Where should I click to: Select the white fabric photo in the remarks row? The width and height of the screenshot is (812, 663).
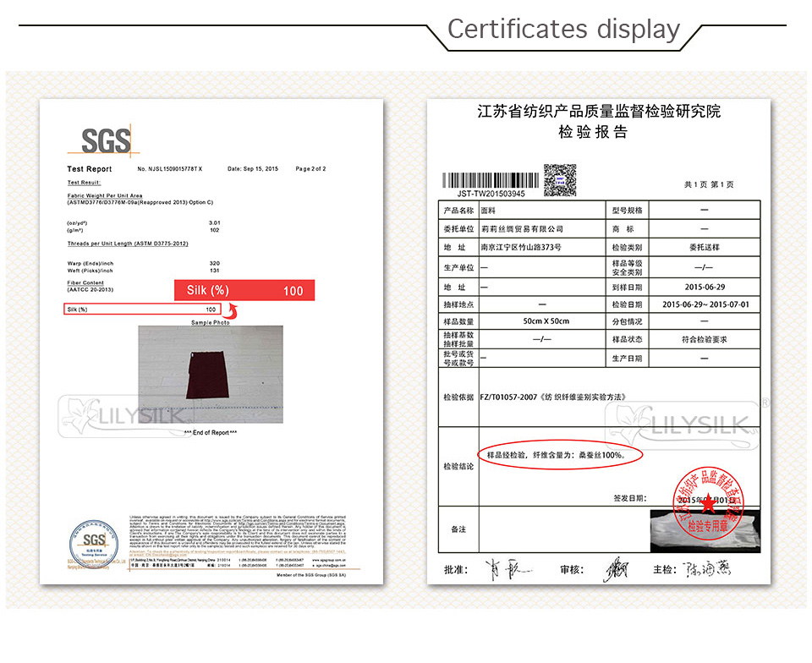pyautogui.click(x=704, y=530)
